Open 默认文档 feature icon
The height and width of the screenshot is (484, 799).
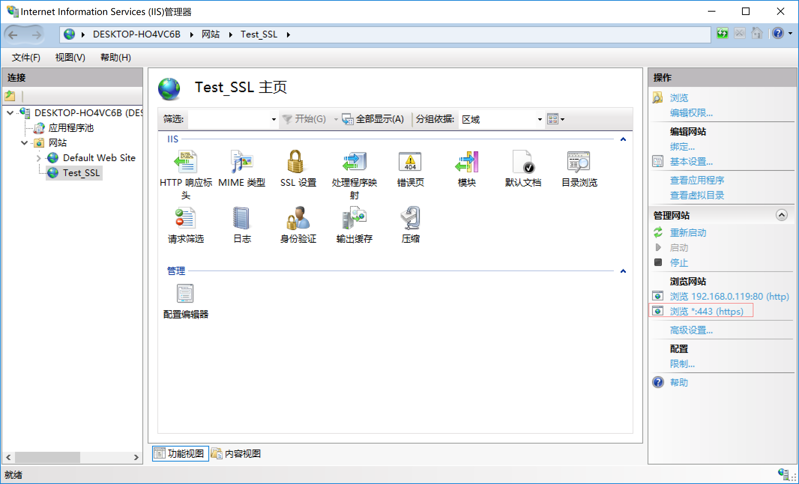(x=523, y=162)
